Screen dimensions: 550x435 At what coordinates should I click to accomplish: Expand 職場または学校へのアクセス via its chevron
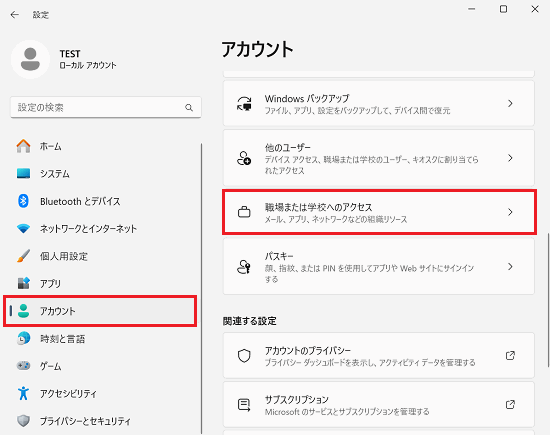(x=510, y=212)
